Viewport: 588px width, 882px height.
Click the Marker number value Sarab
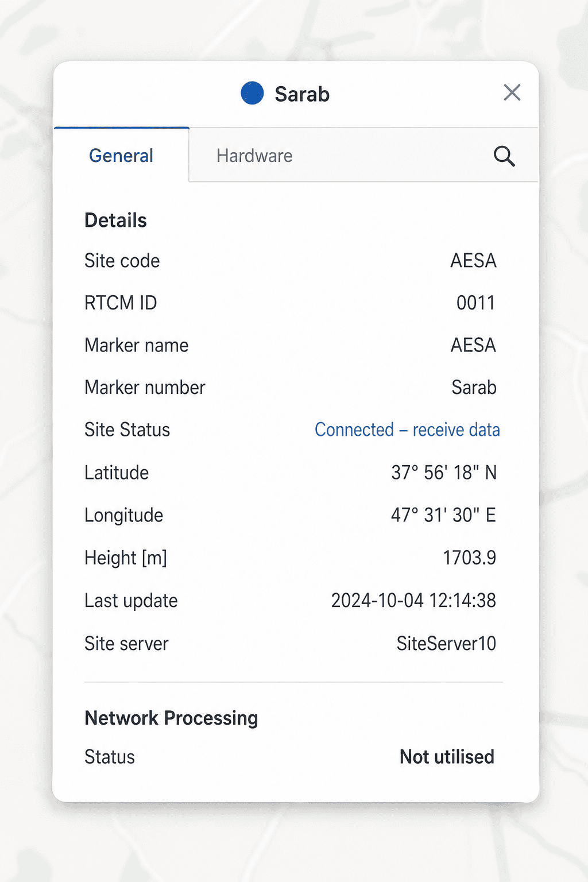coord(474,388)
